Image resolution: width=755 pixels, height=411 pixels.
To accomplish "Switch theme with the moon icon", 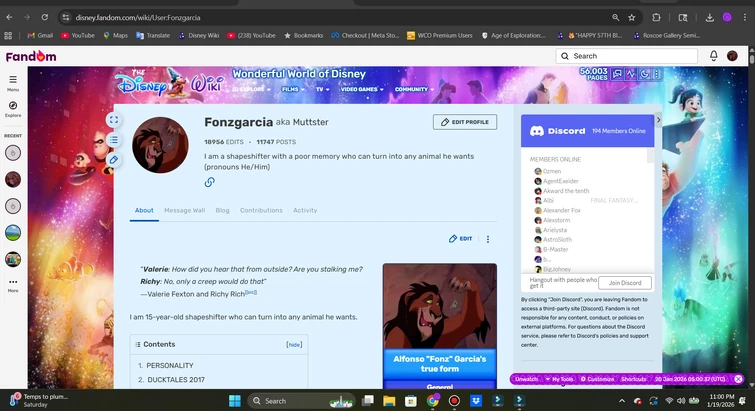I will [644, 74].
